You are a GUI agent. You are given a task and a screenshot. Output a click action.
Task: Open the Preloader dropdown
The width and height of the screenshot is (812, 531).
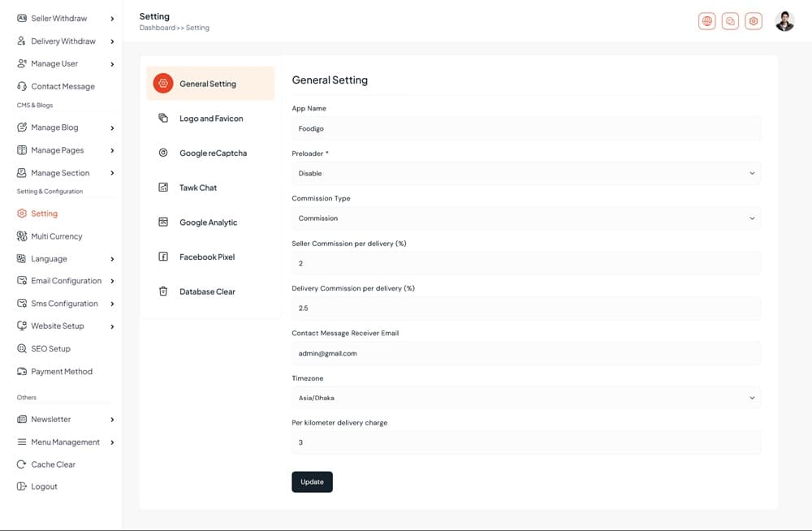(x=525, y=173)
